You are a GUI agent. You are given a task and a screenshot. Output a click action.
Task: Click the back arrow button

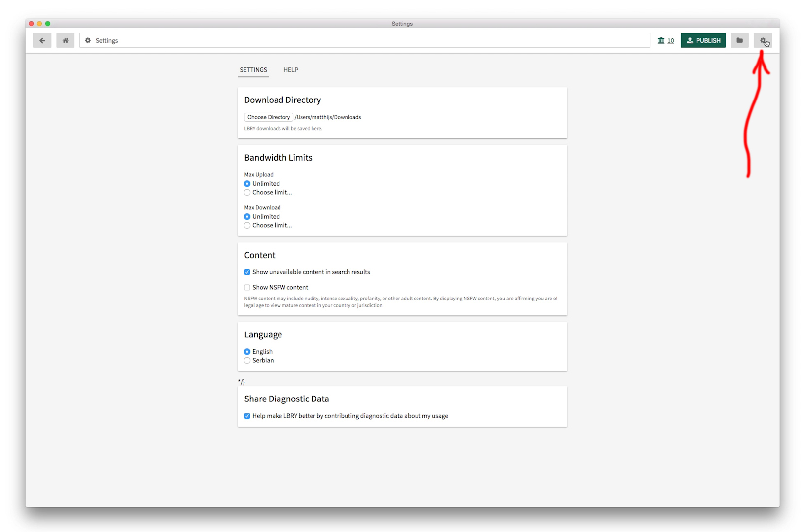click(42, 40)
